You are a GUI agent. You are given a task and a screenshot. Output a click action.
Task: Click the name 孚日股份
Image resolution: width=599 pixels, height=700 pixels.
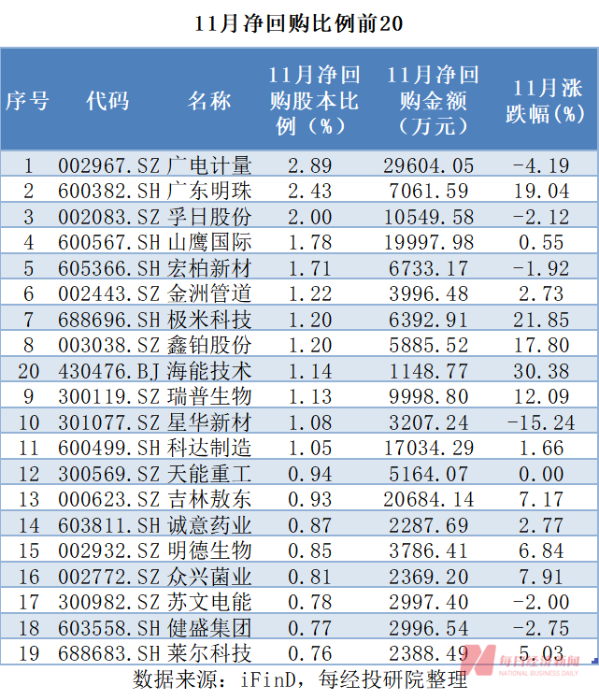pyautogui.click(x=209, y=217)
